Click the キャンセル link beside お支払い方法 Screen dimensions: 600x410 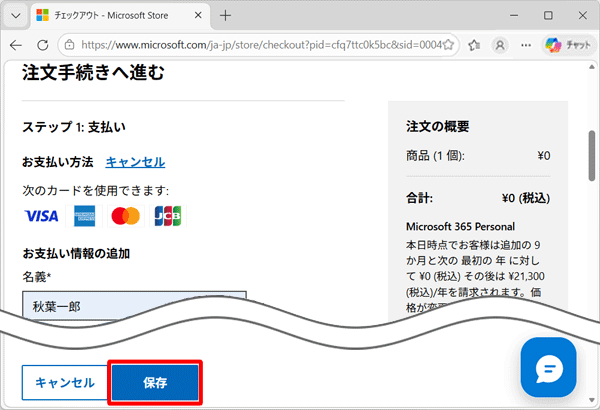tap(135, 162)
